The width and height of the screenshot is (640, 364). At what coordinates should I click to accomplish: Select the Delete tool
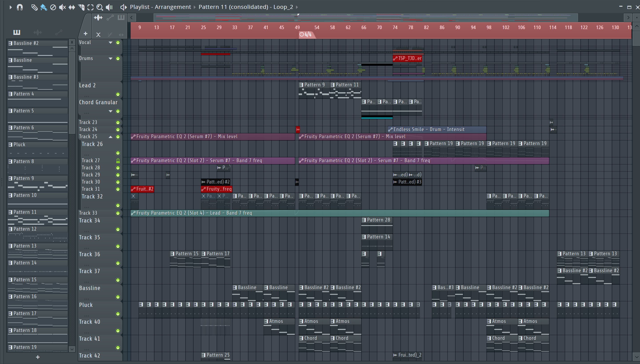coord(53,7)
